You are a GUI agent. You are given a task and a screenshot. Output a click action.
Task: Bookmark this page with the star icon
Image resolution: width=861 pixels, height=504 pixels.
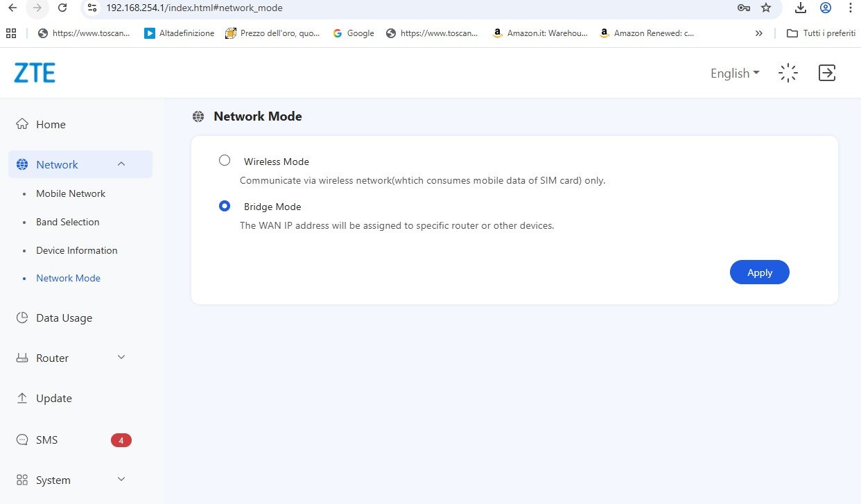tap(766, 8)
